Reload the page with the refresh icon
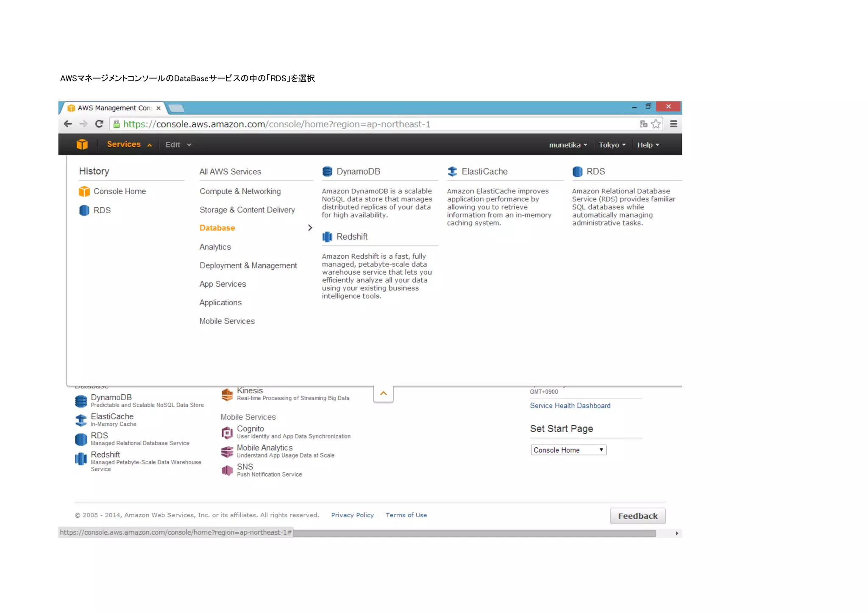This screenshot has height=614, width=868. click(99, 124)
